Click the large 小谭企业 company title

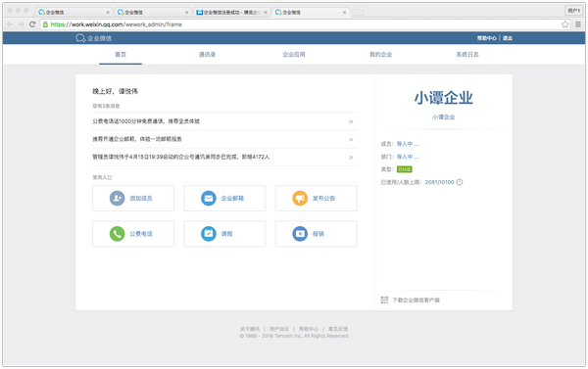click(x=443, y=98)
